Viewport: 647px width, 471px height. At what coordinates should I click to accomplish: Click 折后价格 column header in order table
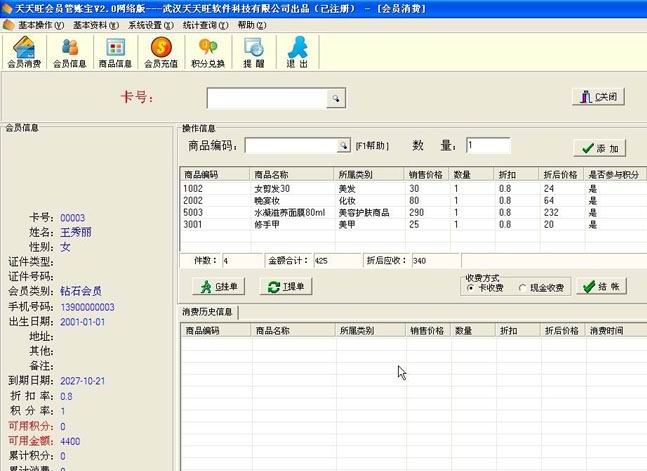[x=562, y=175]
